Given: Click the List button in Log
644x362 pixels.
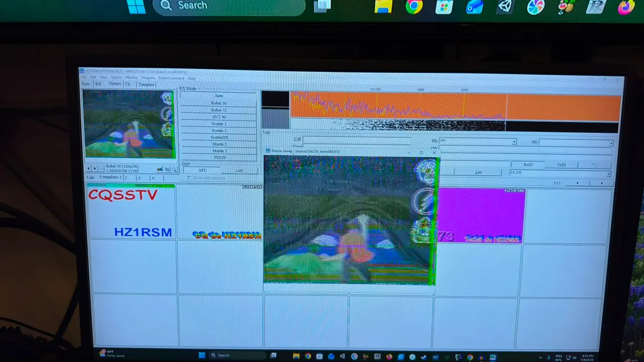Looking at the screenshot, I should click(478, 172).
